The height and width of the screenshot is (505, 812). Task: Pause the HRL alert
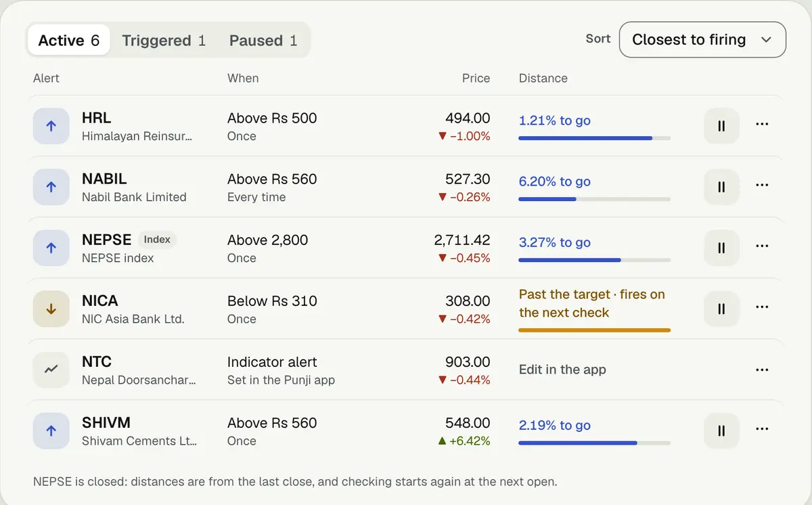721,126
